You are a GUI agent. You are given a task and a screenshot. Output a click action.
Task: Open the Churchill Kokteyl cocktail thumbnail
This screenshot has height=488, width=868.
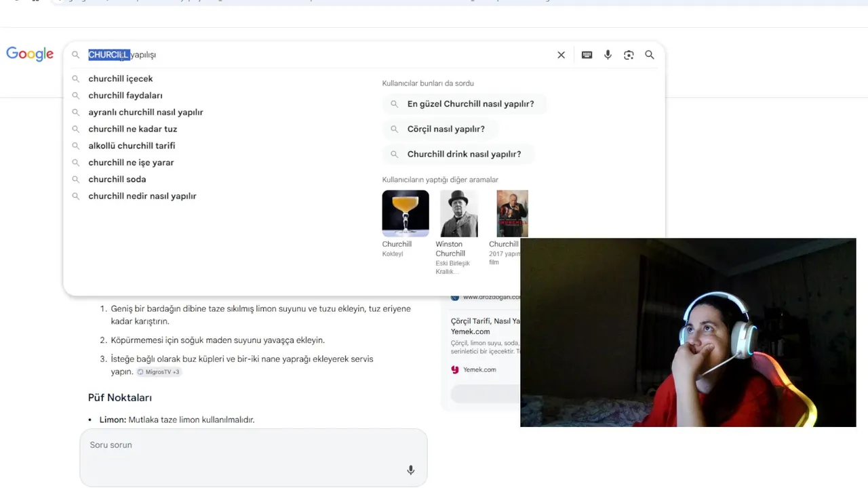click(x=406, y=213)
